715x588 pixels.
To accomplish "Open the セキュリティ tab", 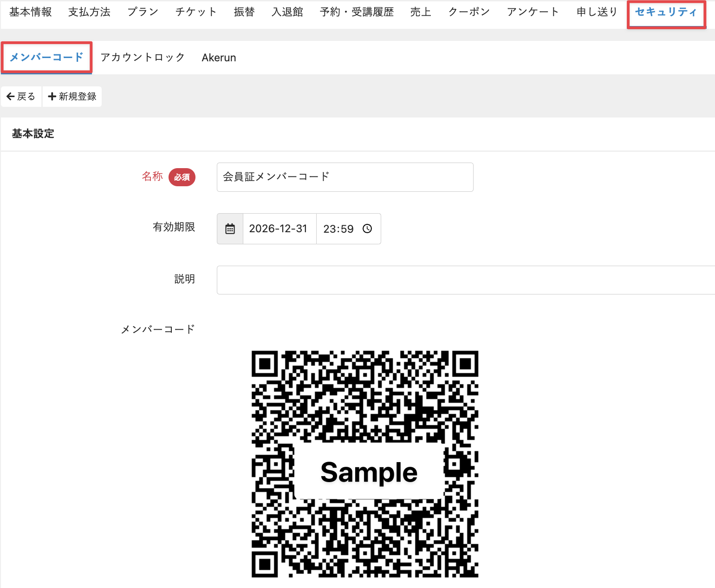I will pos(666,12).
